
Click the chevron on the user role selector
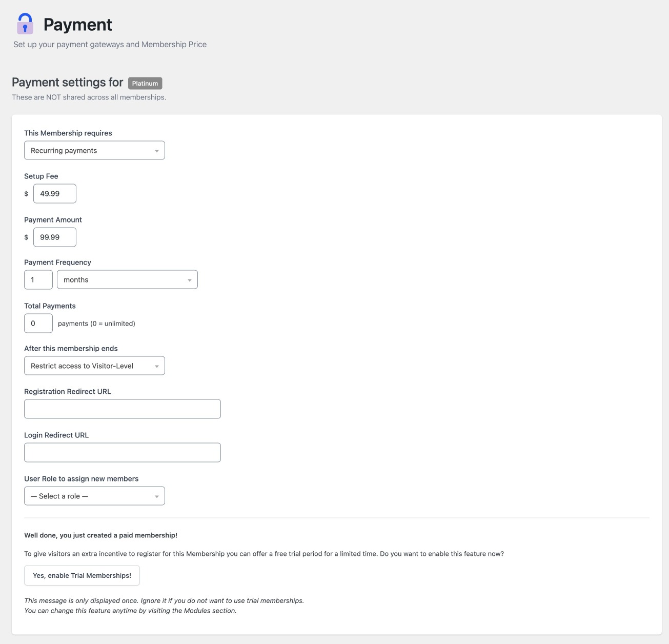pyautogui.click(x=157, y=496)
